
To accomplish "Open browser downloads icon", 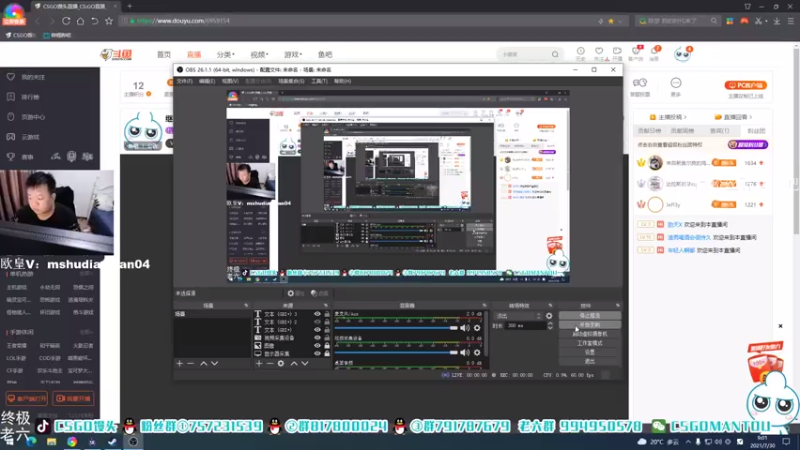I will coord(777,21).
